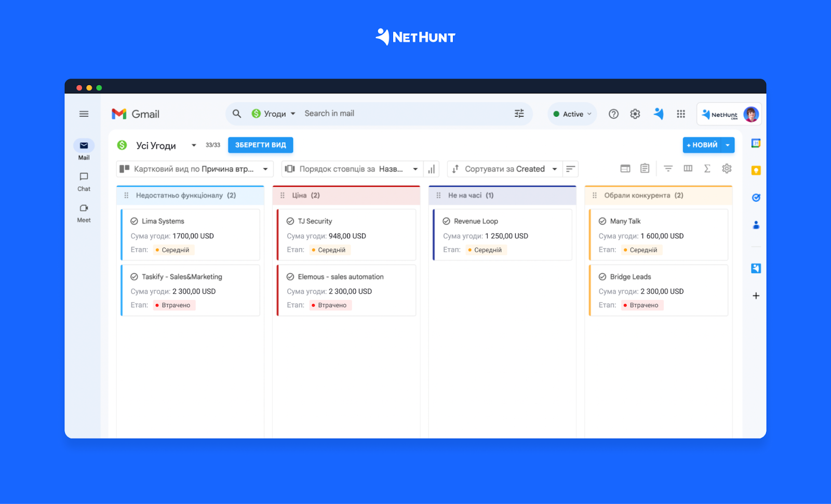Open the Bridge Leads deal

pyautogui.click(x=631, y=277)
